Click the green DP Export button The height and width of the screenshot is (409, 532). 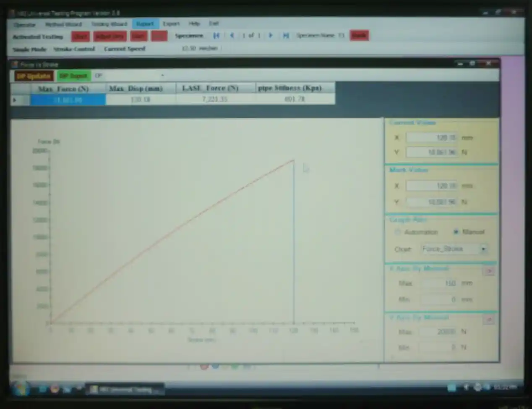(x=73, y=76)
